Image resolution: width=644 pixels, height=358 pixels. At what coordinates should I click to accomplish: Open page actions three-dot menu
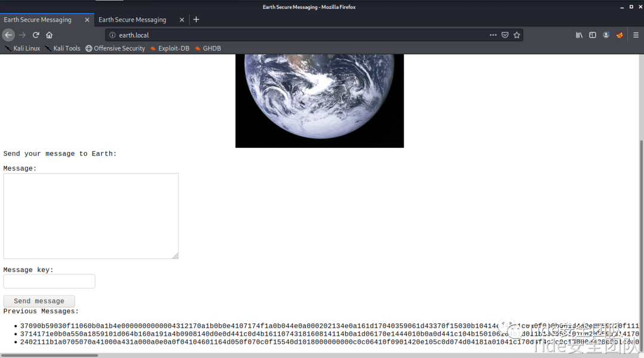point(493,35)
